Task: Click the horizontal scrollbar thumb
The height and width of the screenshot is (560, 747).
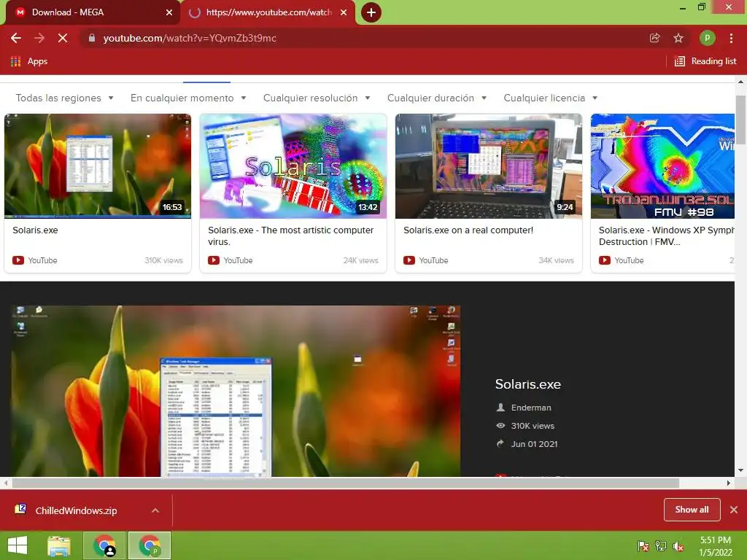Action: [x=345, y=483]
